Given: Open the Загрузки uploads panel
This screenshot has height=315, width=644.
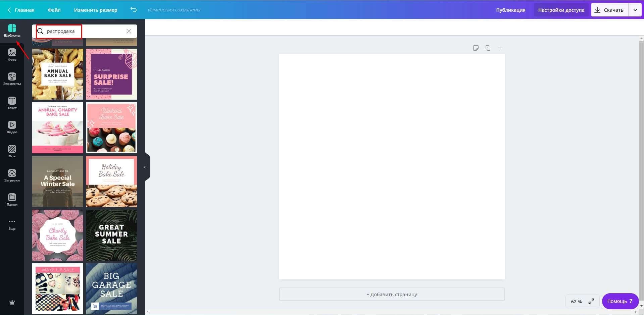Looking at the screenshot, I should point(12,176).
